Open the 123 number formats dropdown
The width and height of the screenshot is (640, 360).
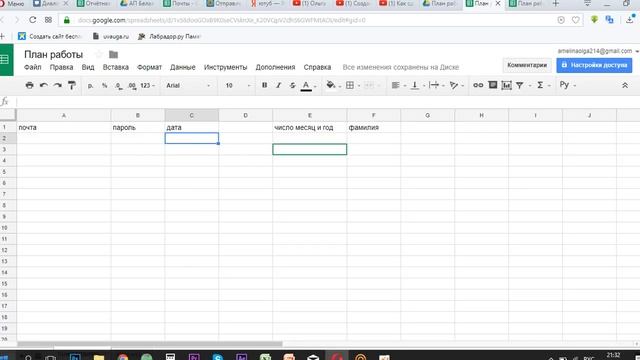click(x=147, y=86)
